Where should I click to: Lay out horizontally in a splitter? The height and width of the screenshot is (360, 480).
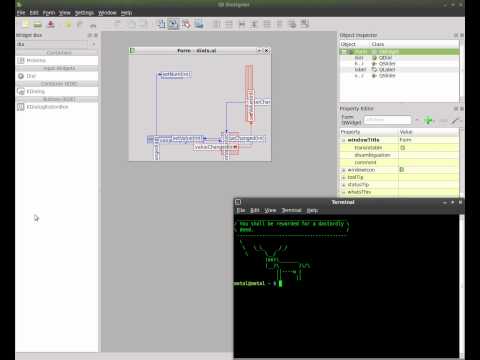(242, 24)
